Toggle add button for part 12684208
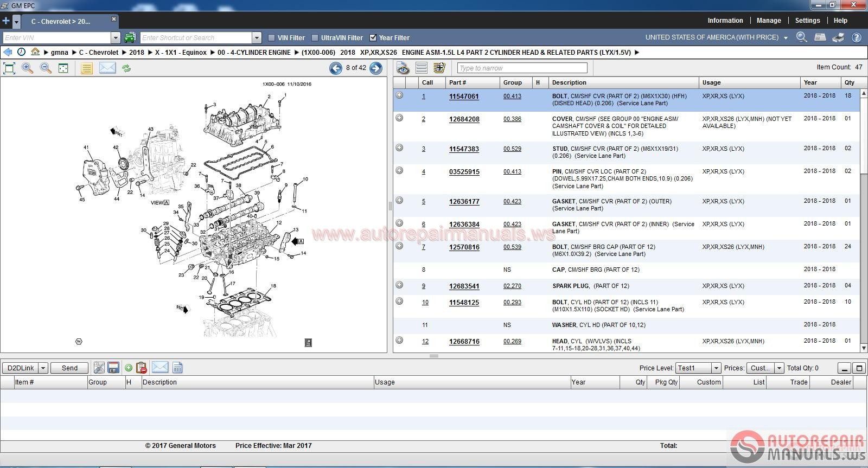 399,118
